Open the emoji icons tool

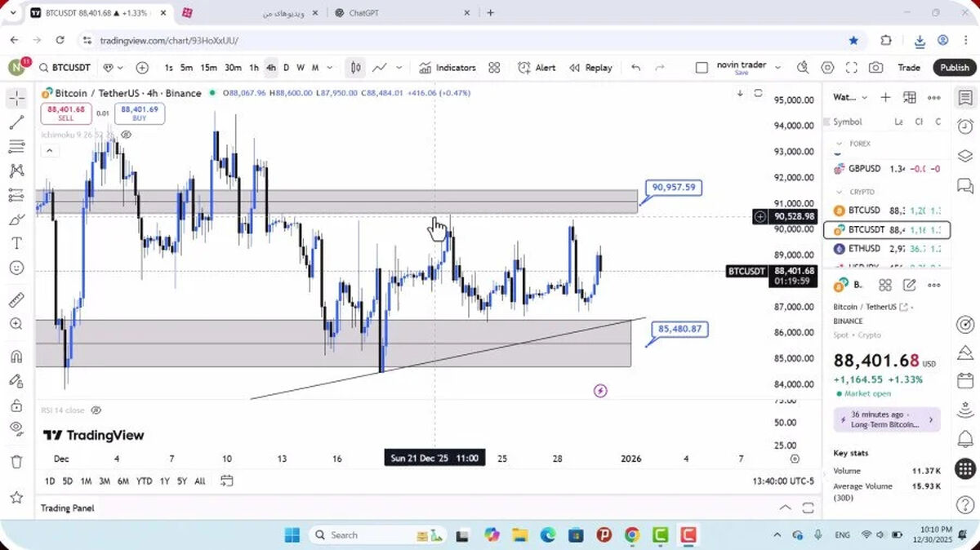point(16,268)
